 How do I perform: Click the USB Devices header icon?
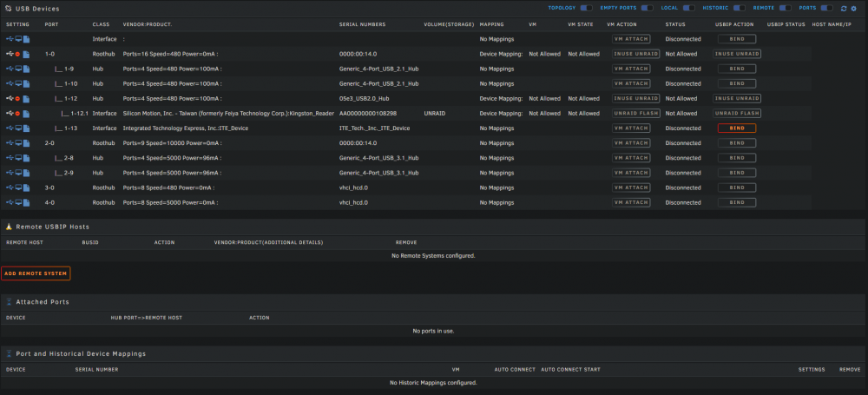[x=9, y=9]
